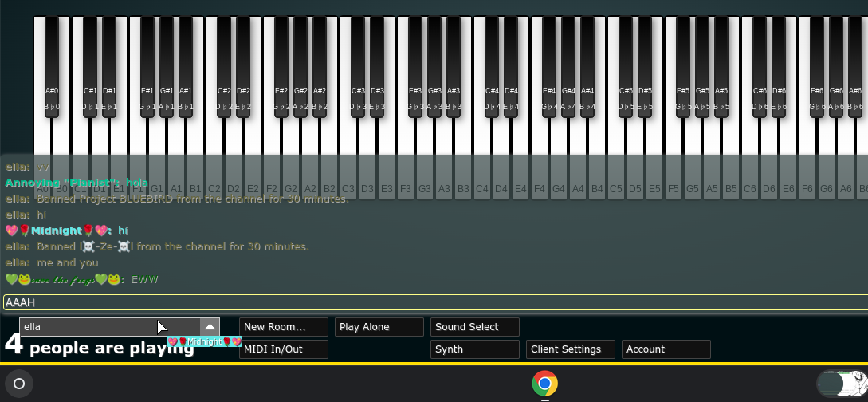Play the C#4 black key
The height and width of the screenshot is (402, 868).
coord(492,66)
